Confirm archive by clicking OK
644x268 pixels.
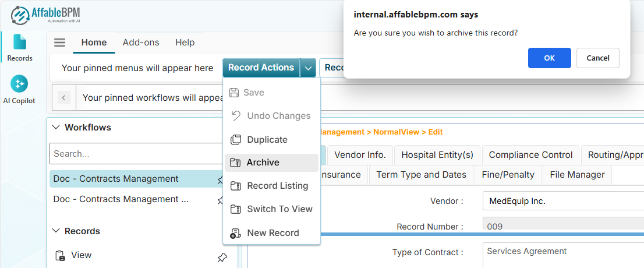pos(549,58)
